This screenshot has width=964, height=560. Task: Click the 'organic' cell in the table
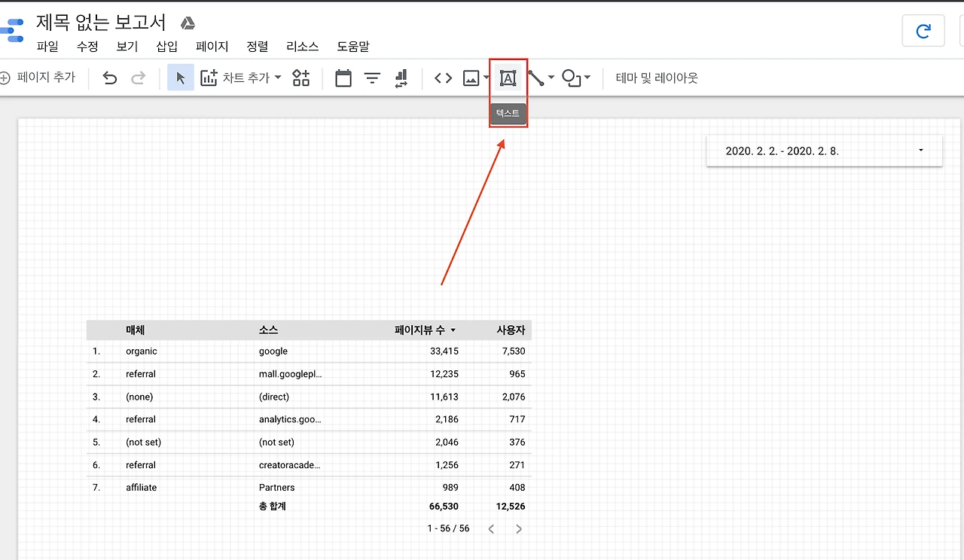click(142, 352)
